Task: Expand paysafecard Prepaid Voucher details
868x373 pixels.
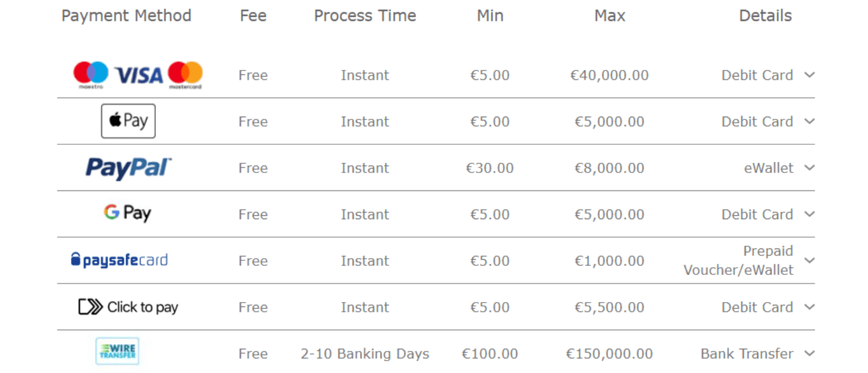Action: click(809, 260)
